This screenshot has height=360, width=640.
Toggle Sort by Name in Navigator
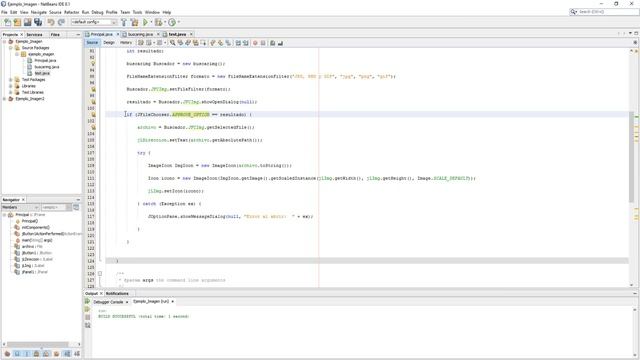pos(67,353)
